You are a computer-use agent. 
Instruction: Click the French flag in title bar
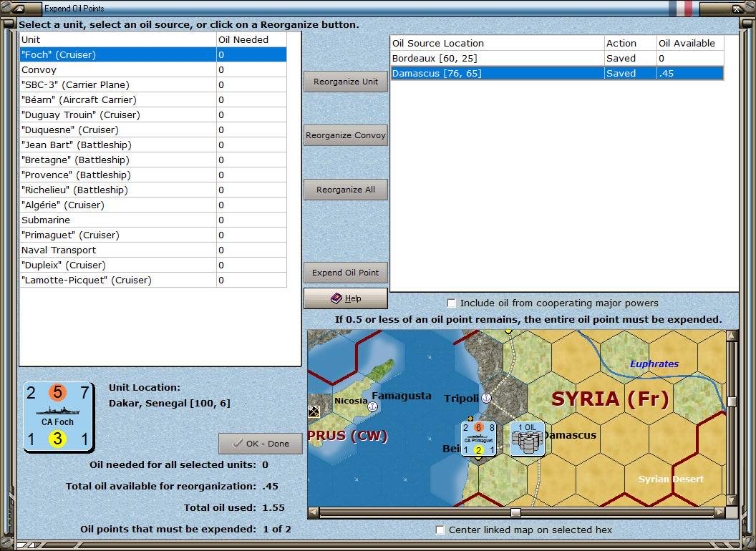click(680, 8)
